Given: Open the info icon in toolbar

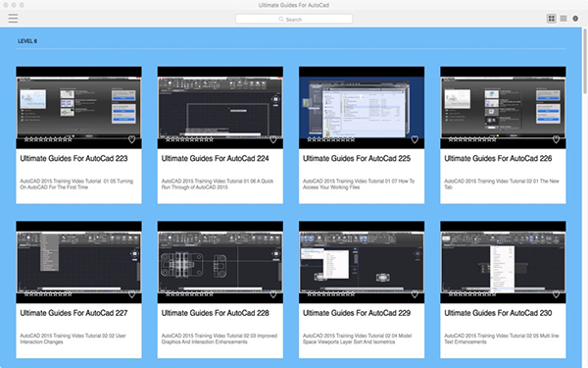Looking at the screenshot, I should tap(575, 19).
